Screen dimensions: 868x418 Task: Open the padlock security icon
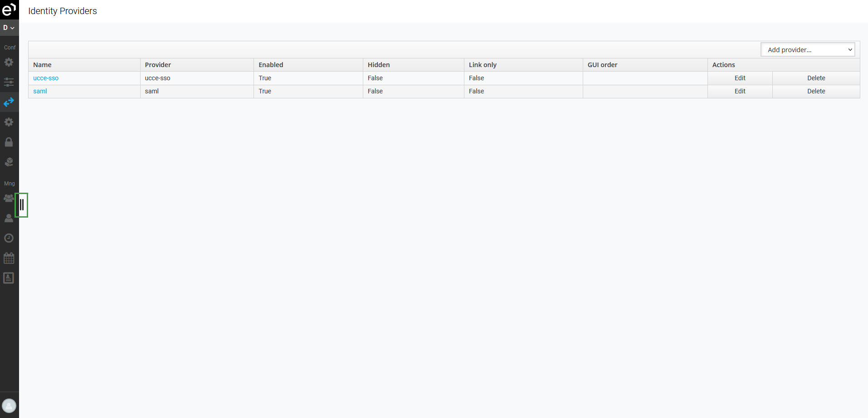pos(9,142)
